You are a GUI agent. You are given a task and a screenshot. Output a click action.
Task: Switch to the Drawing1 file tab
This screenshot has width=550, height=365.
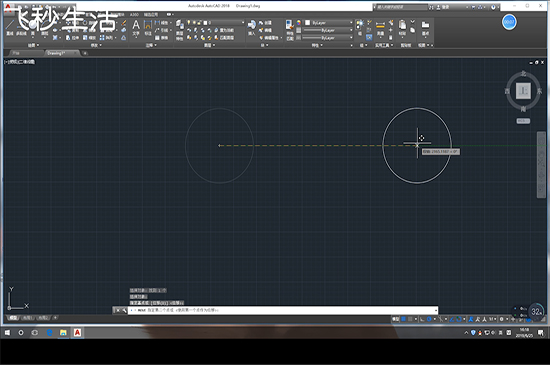(61, 53)
